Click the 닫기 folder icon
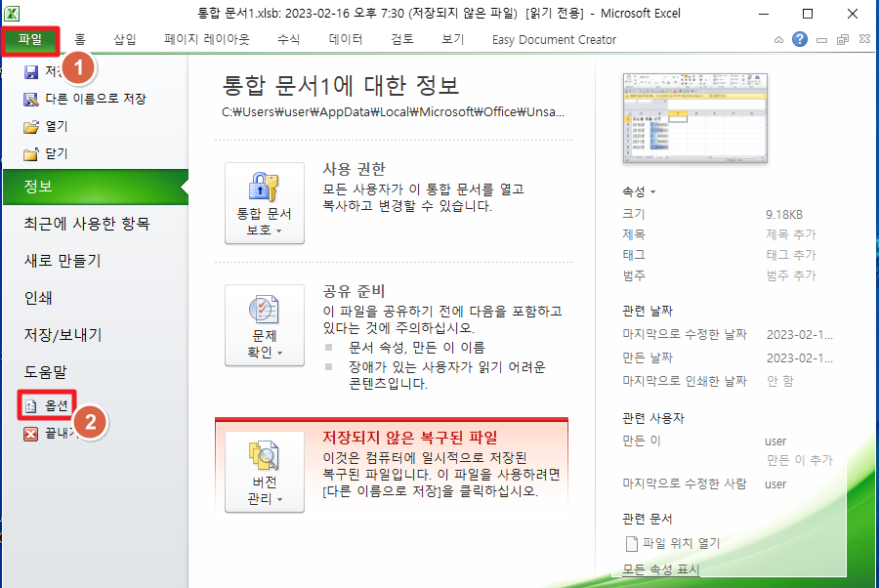 pyautogui.click(x=31, y=154)
